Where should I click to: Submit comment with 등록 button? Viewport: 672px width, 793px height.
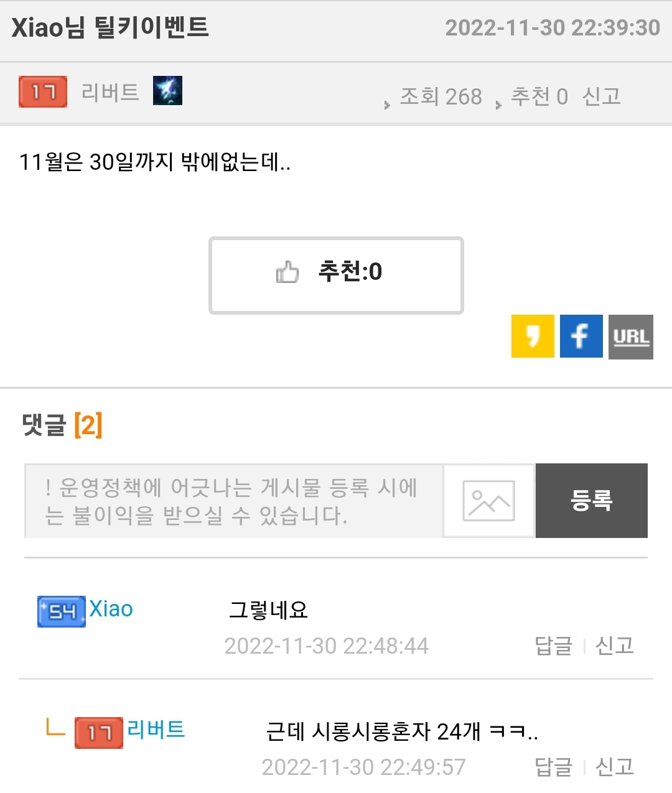(592, 501)
